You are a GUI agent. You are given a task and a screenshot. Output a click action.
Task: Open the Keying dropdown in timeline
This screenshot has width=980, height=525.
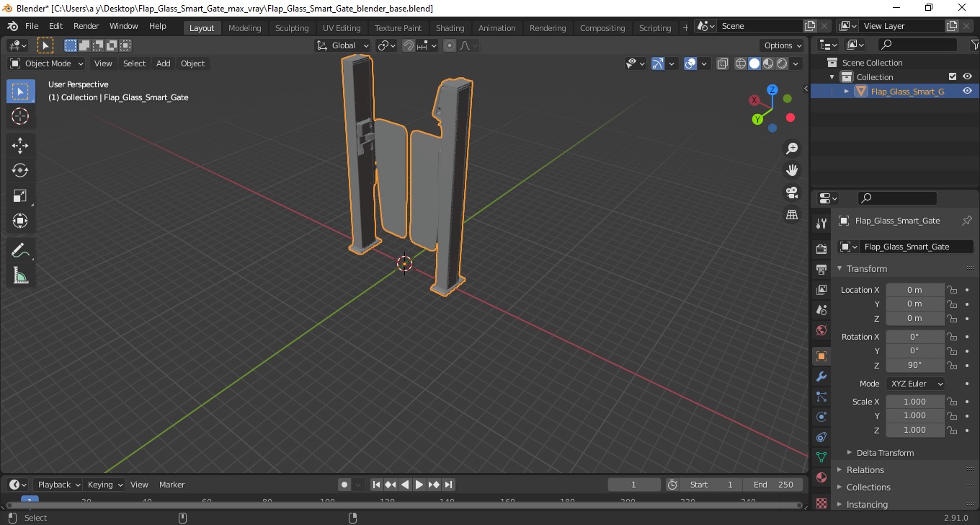(x=104, y=485)
